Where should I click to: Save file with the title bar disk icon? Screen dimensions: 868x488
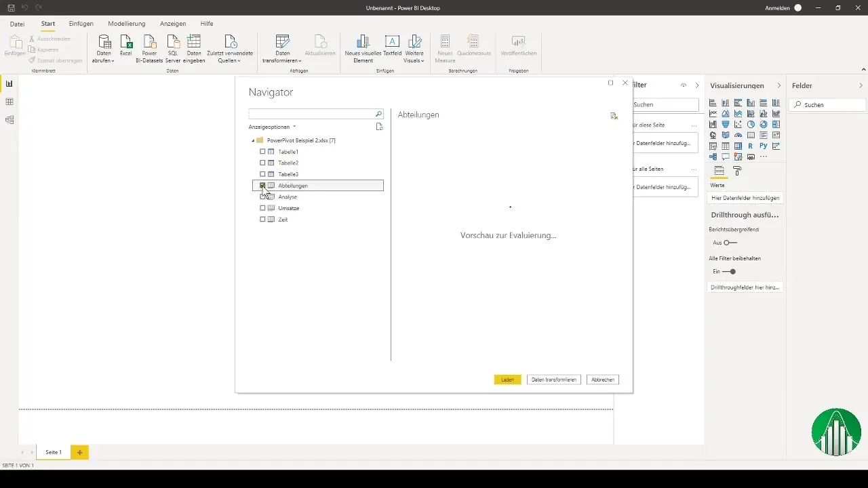pyautogui.click(x=12, y=7)
